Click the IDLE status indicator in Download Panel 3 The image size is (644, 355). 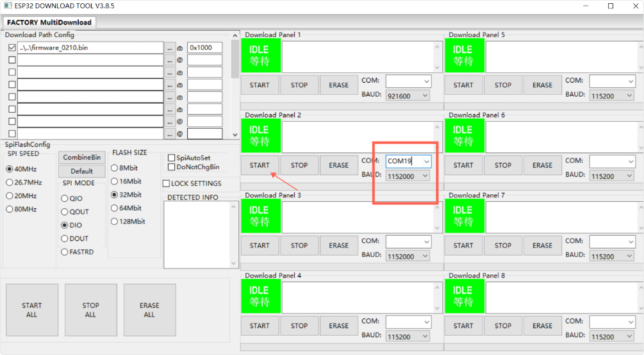(x=261, y=216)
